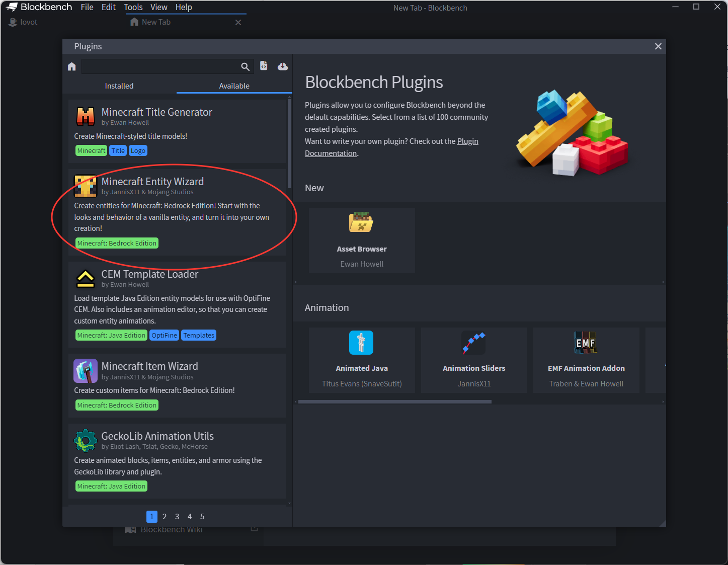
Task: Load plugin from file icon
Action: [264, 66]
